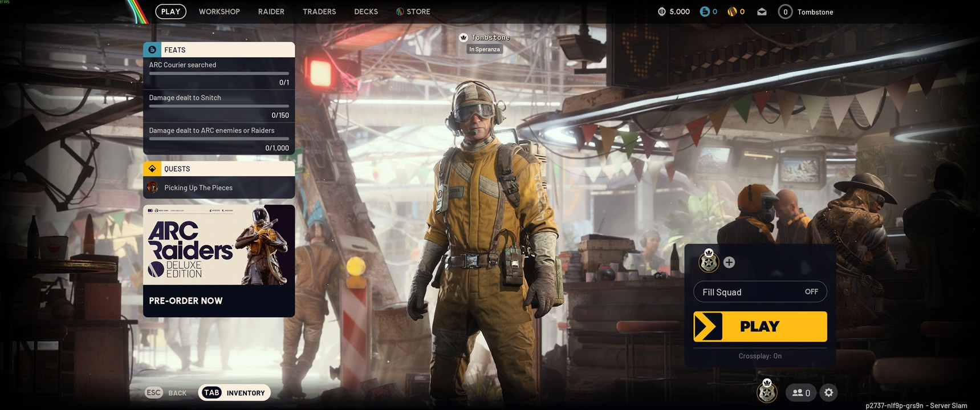Click the yellow PLAY button
This screenshot has width=980, height=410.
click(760, 327)
